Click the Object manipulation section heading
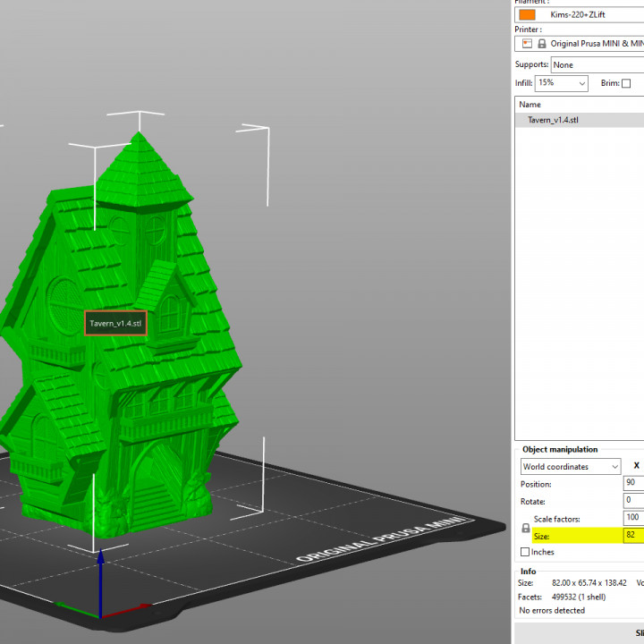 click(560, 449)
